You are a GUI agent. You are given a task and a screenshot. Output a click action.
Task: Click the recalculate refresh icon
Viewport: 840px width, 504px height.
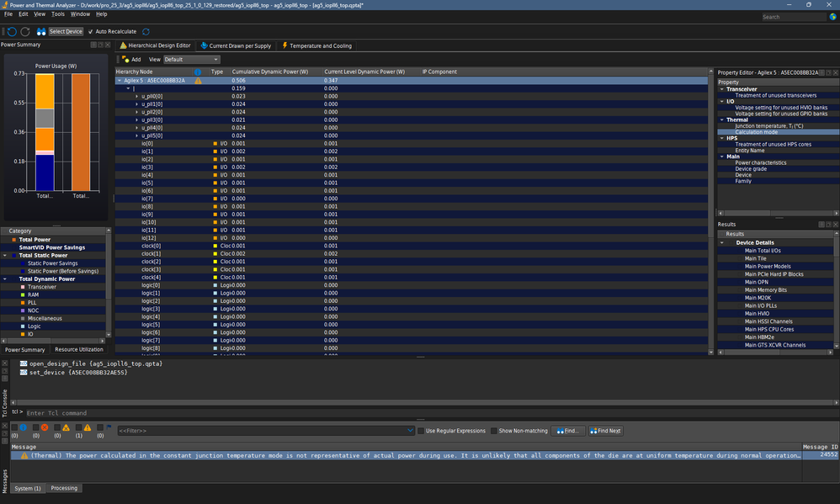[146, 32]
